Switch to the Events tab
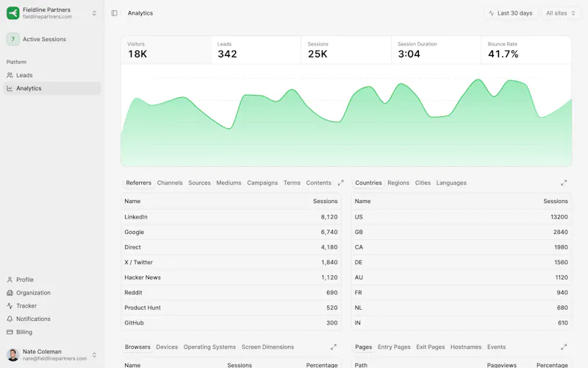 point(496,347)
